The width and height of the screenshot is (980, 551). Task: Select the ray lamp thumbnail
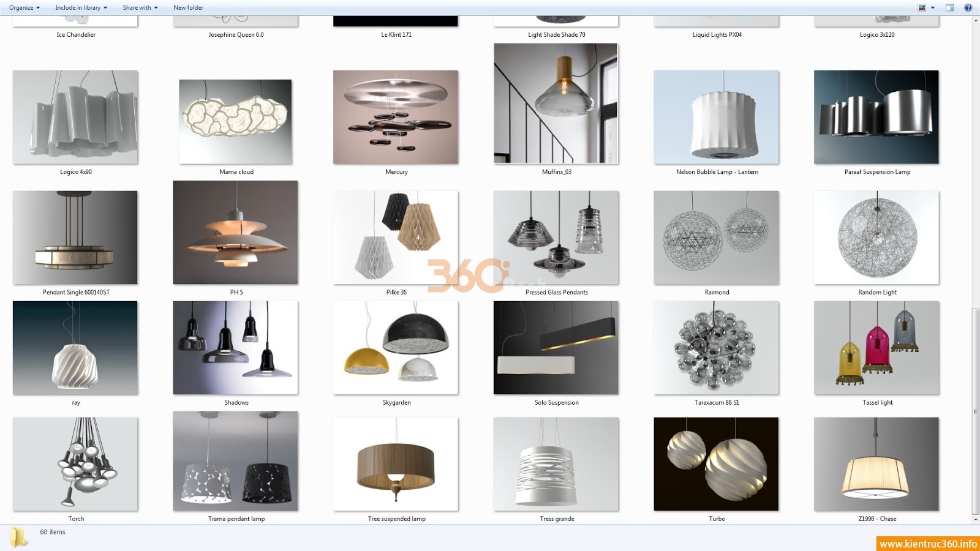point(75,348)
